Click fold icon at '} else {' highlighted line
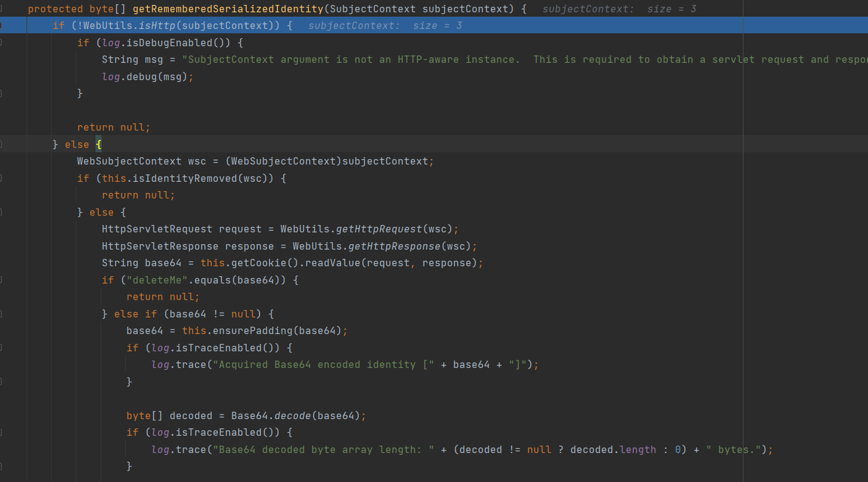The width and height of the screenshot is (868, 482). 1,144
